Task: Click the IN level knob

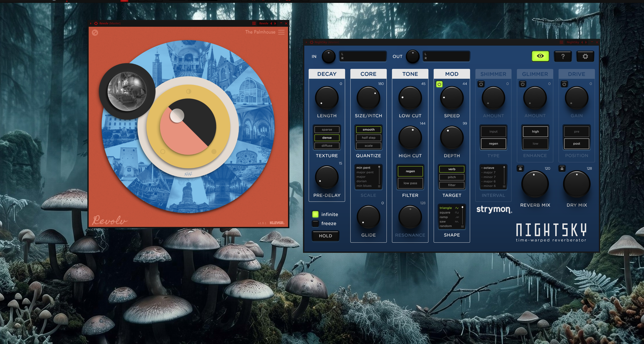Action: coord(328,56)
